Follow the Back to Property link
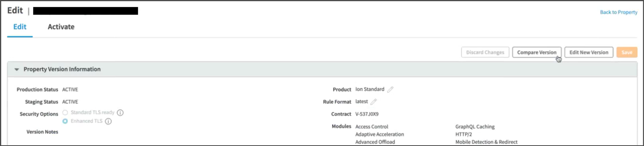644x146 pixels. pyautogui.click(x=619, y=12)
